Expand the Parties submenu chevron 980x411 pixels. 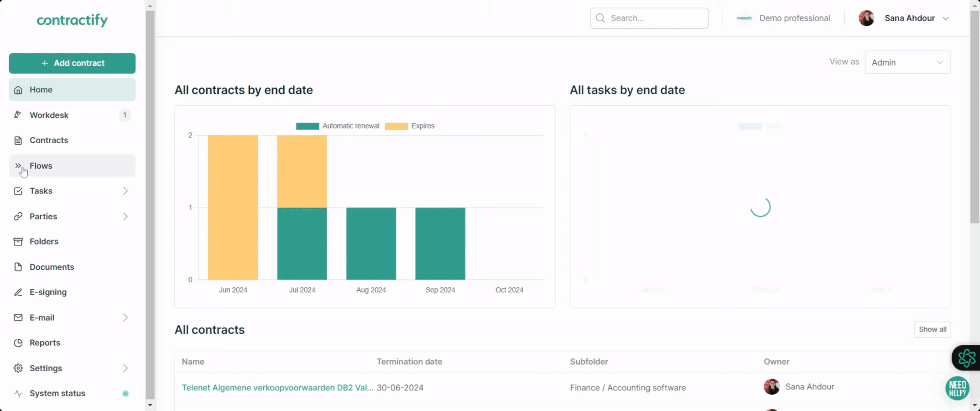point(125,217)
